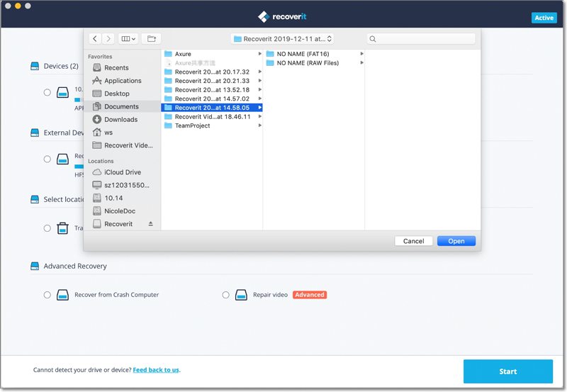567x392 pixels.
Task: Click the Start button in Recoverit
Action: [x=507, y=371]
